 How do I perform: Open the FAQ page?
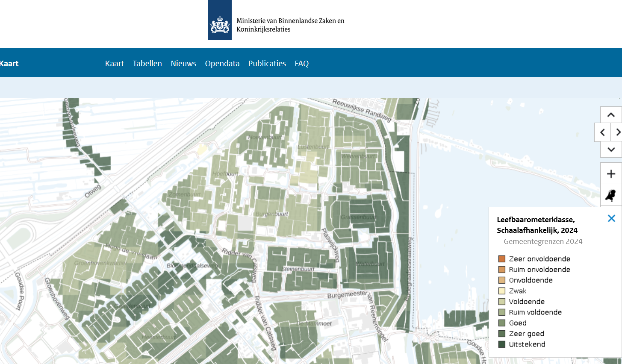pos(301,63)
